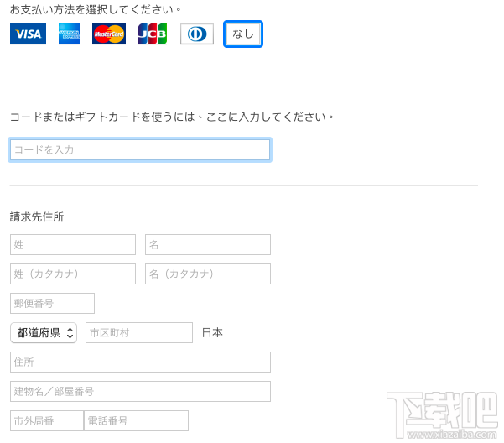Click the コードまたはギフトカード instruction text
Image resolution: width=504 pixels, height=443 pixels.
[172, 117]
